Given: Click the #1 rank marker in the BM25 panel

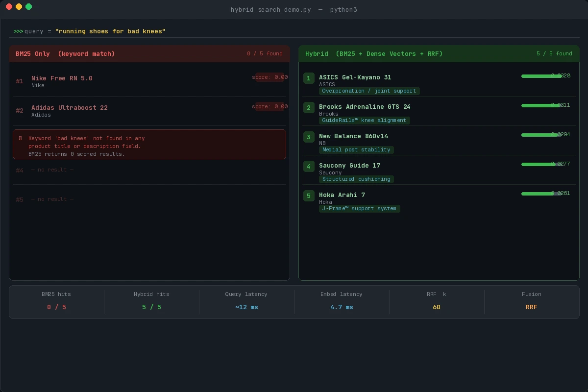Looking at the screenshot, I should pos(20,81).
